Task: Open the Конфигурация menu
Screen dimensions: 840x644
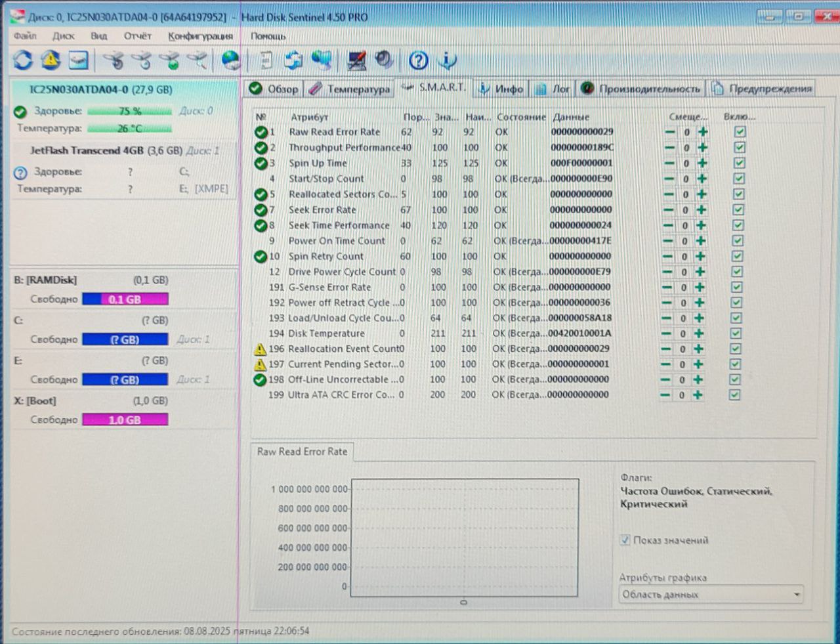Action: coord(200,36)
